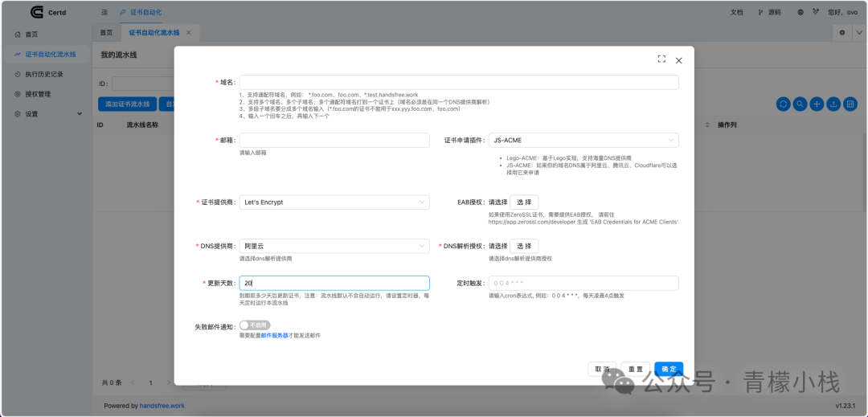Image resolution: width=868 pixels, height=417 pixels.
Task: Focus the 域名 input field
Action: click(x=459, y=83)
